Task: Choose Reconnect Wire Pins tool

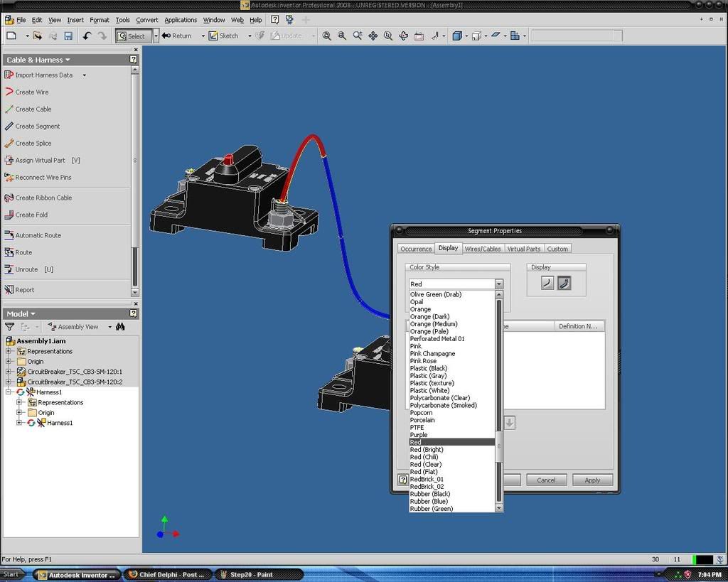Action: [x=38, y=177]
